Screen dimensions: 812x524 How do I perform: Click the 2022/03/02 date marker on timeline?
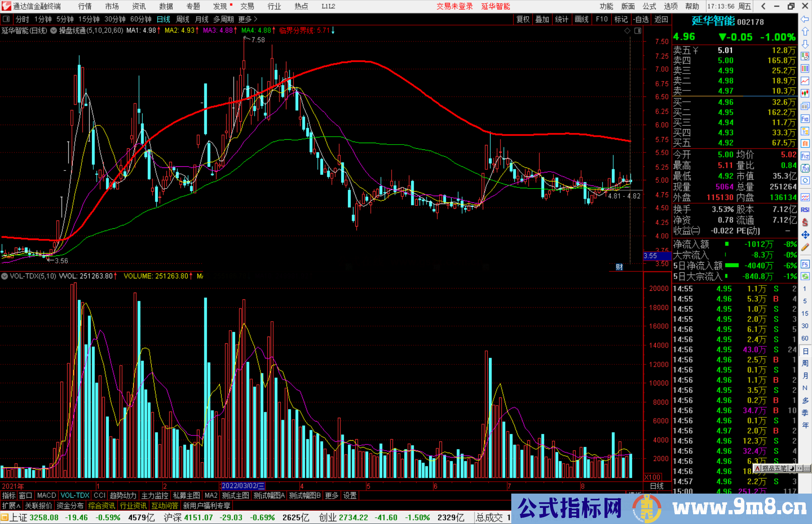coord(243,486)
